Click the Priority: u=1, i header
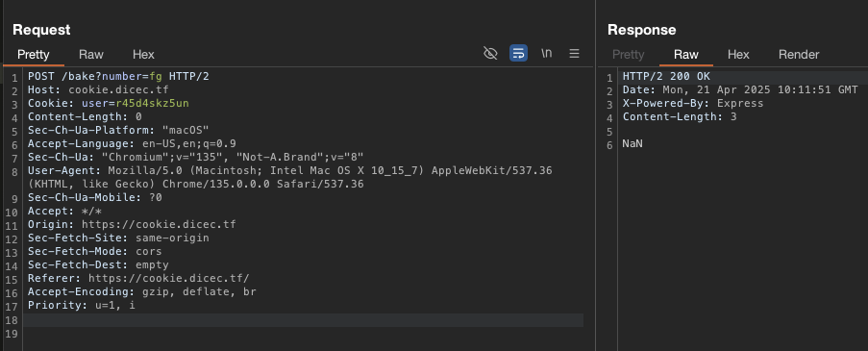Viewport: 868px width, 351px height. pyautogui.click(x=82, y=305)
